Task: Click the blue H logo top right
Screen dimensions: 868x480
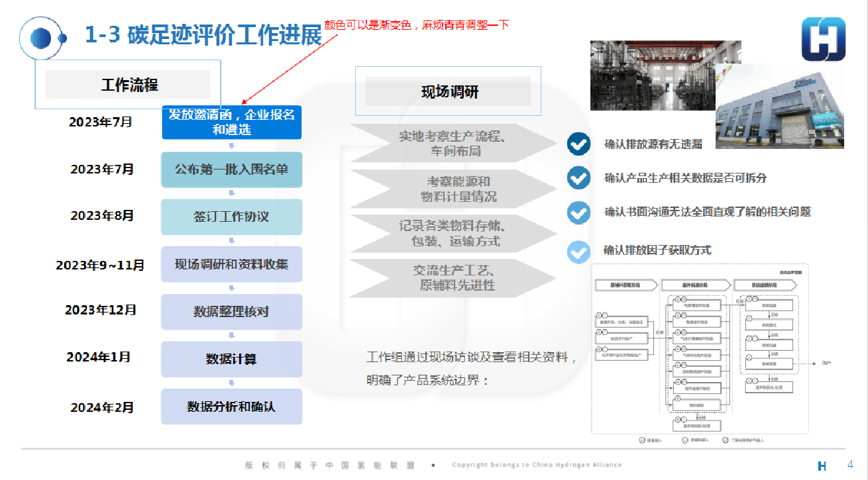Action: 824,39
